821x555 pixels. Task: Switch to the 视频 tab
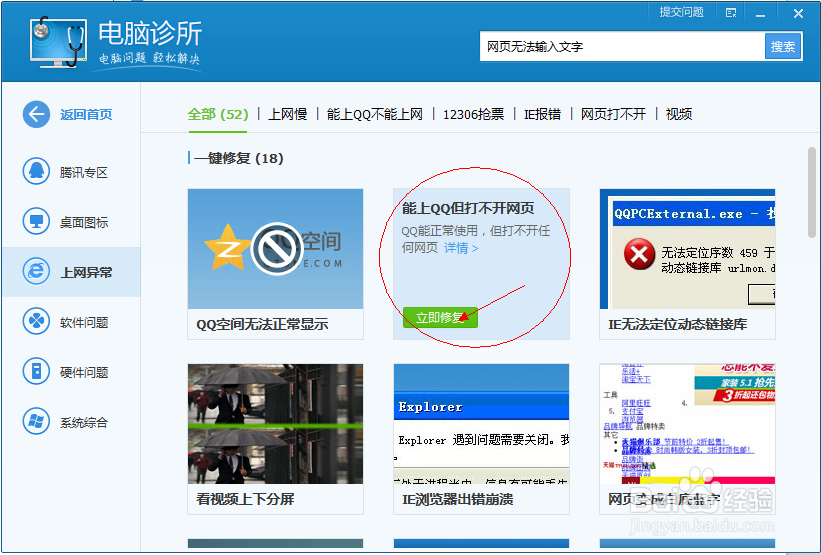click(679, 114)
